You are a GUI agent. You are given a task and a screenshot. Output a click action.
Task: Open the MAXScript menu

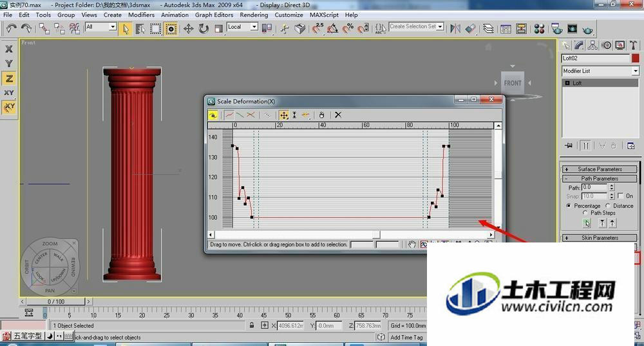click(324, 15)
